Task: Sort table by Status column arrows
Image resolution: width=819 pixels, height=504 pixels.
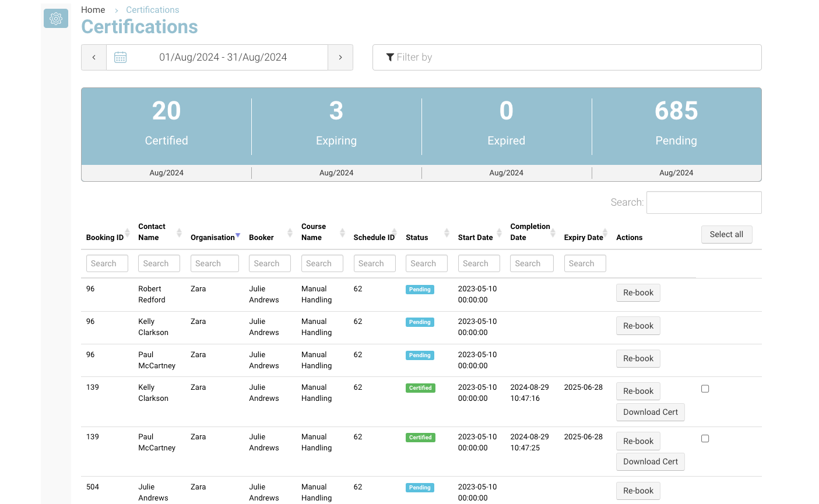Action: pos(447,232)
